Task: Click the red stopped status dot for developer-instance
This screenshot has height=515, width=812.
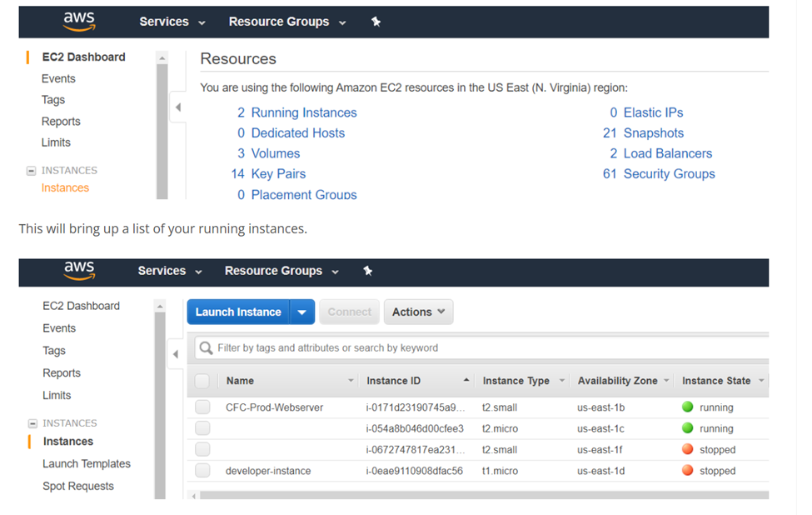Action: pyautogui.click(x=688, y=471)
